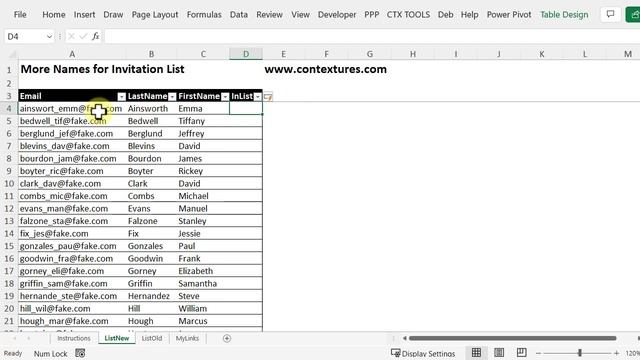Open the FirstName column filter dropdown
This screenshot has height=360, width=640.
tap(225, 96)
